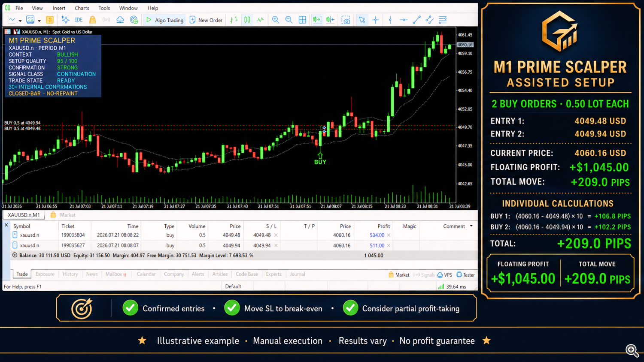Close position with 511.00 profit
The image size is (644, 362).
coord(389,245)
